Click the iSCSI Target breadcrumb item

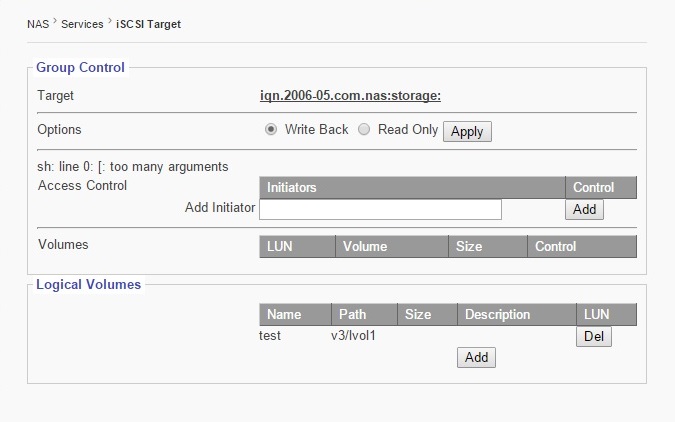(149, 23)
